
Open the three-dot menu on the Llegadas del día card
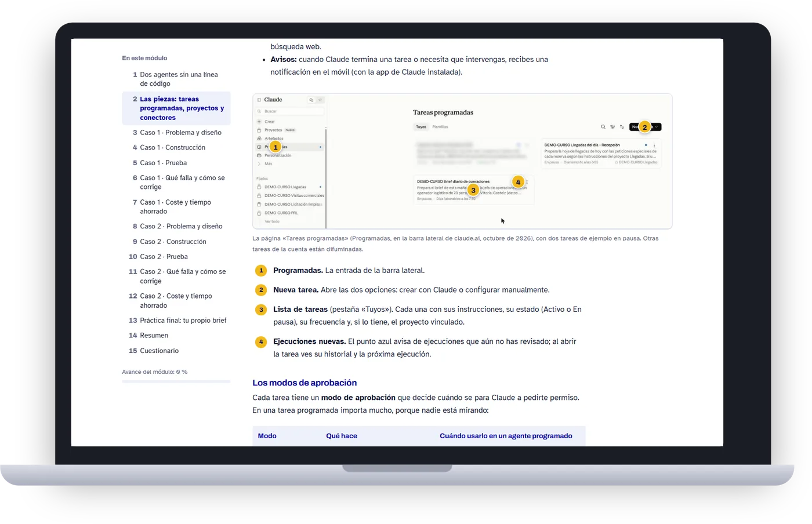pos(654,145)
